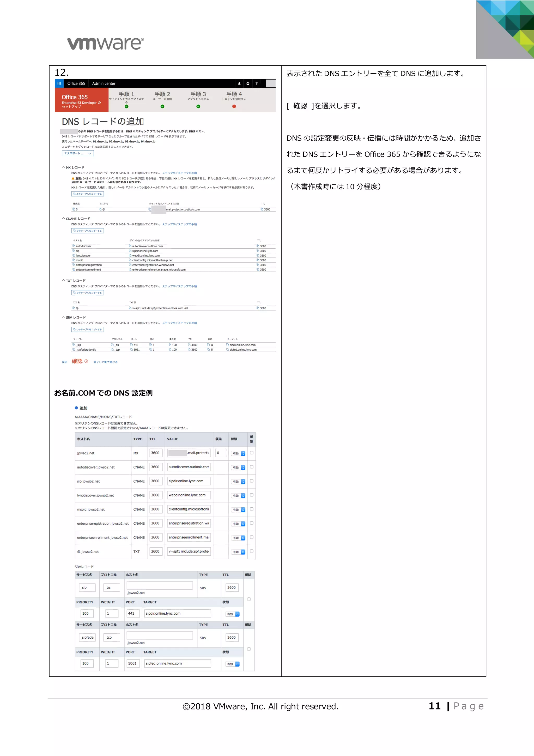Screen dimensions: 534x756
Task: Click the VALUE field containing webdir.online.lync.com
Action: click(189, 495)
